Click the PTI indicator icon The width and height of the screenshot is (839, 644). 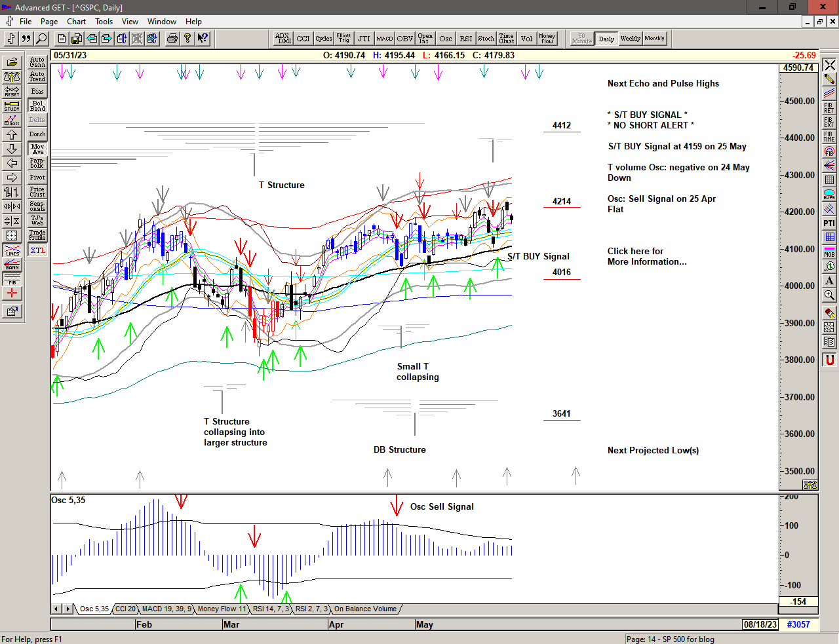coord(829,223)
